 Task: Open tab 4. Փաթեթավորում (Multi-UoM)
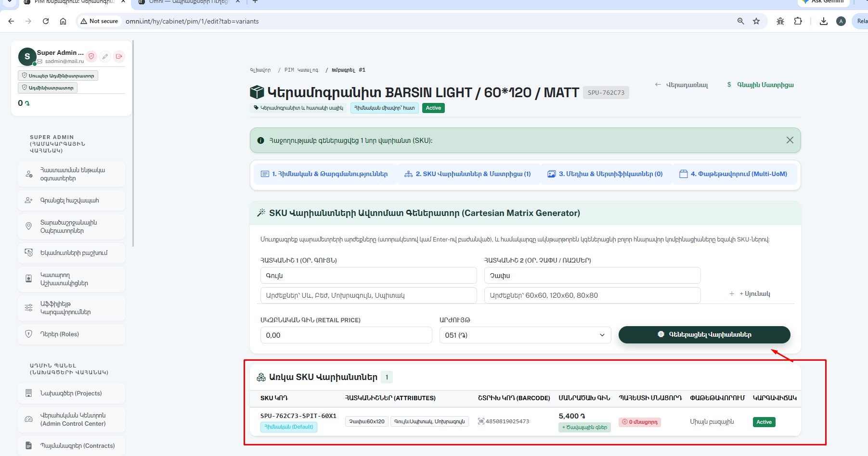[x=733, y=174]
